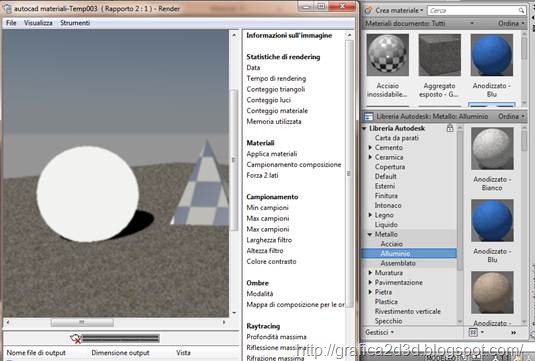Open the Visualizza menu
Image resolution: width=535 pixels, height=361 pixels.
[x=38, y=23]
